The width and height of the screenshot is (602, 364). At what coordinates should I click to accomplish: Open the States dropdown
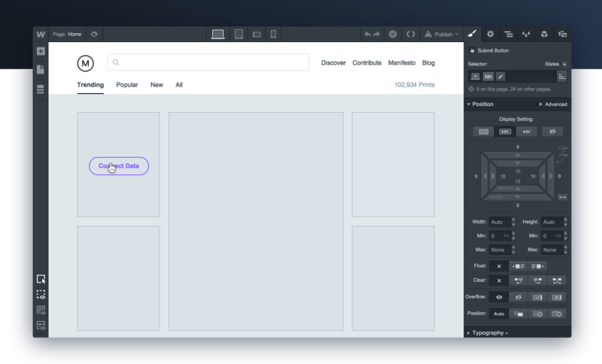click(555, 65)
